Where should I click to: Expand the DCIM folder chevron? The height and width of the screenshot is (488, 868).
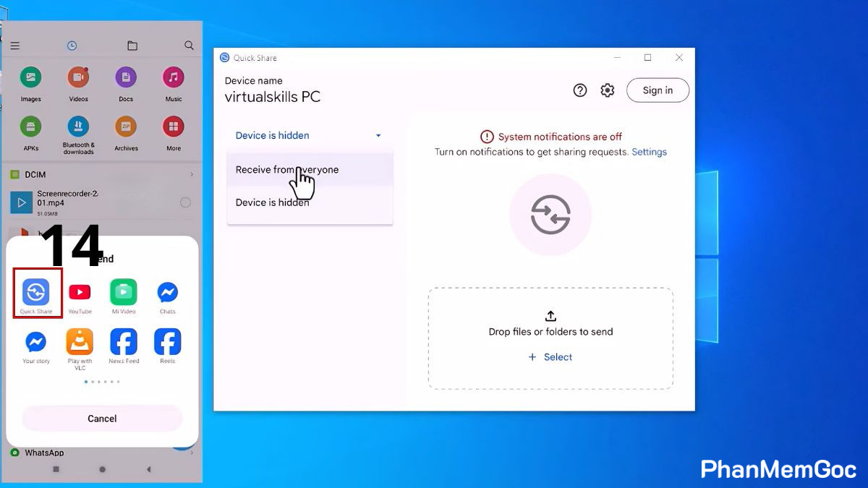tap(192, 174)
